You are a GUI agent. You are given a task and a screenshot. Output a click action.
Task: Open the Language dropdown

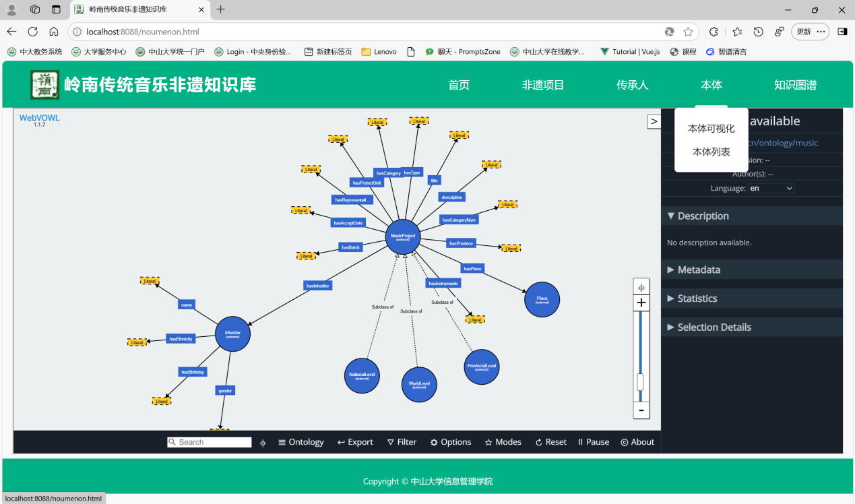771,189
